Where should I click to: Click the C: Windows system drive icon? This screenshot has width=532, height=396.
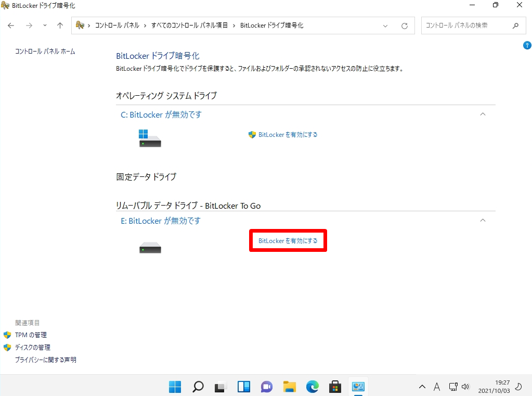pyautogui.click(x=150, y=138)
